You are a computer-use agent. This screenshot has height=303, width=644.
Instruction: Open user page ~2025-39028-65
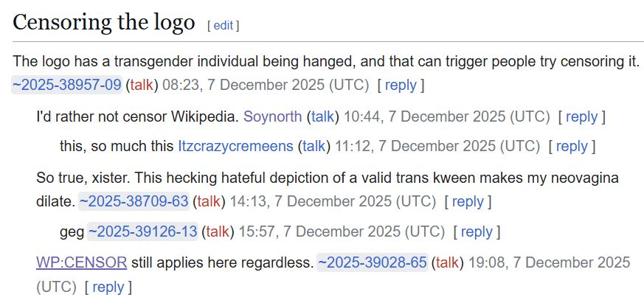point(372,262)
